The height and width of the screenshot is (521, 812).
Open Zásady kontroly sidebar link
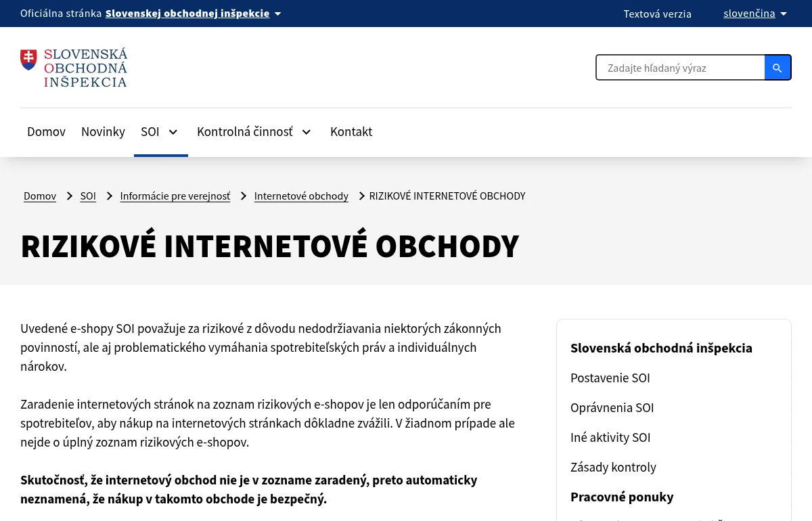(x=614, y=468)
